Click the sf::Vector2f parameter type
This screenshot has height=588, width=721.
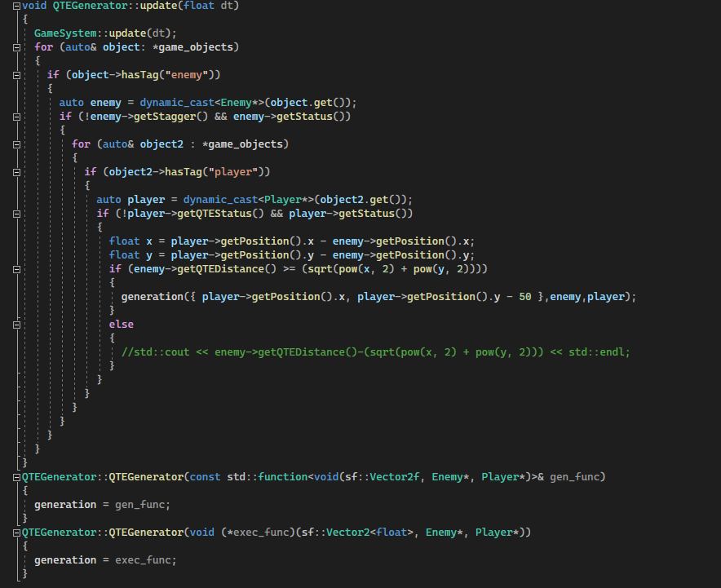click(383, 477)
